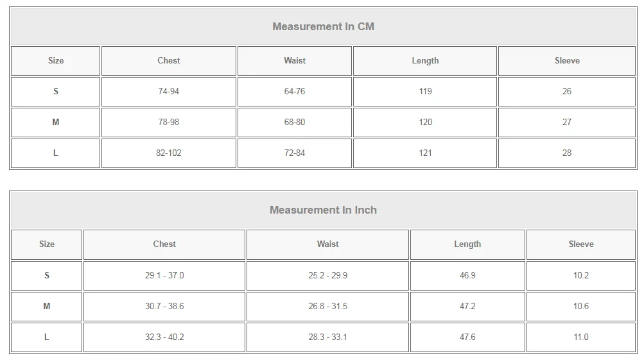Click the 26.8 - 31.5 waist cell

tap(327, 307)
